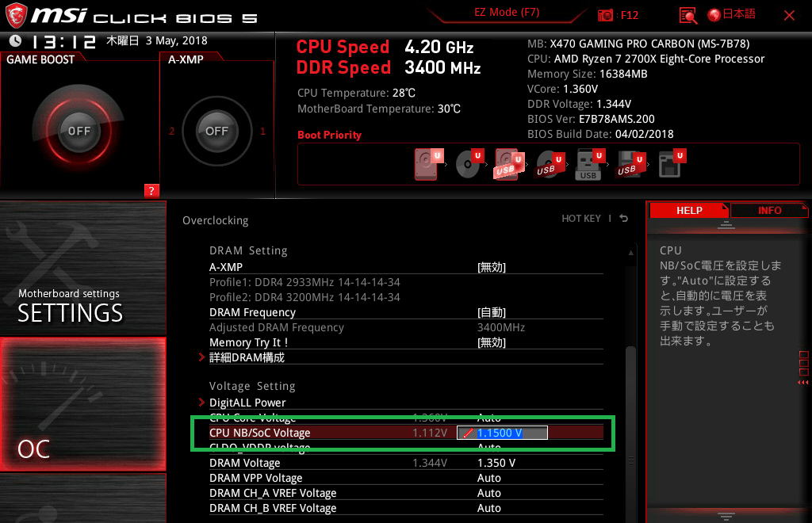
Task: Toggle the GAME BOOST OFF knob
Action: click(79, 131)
